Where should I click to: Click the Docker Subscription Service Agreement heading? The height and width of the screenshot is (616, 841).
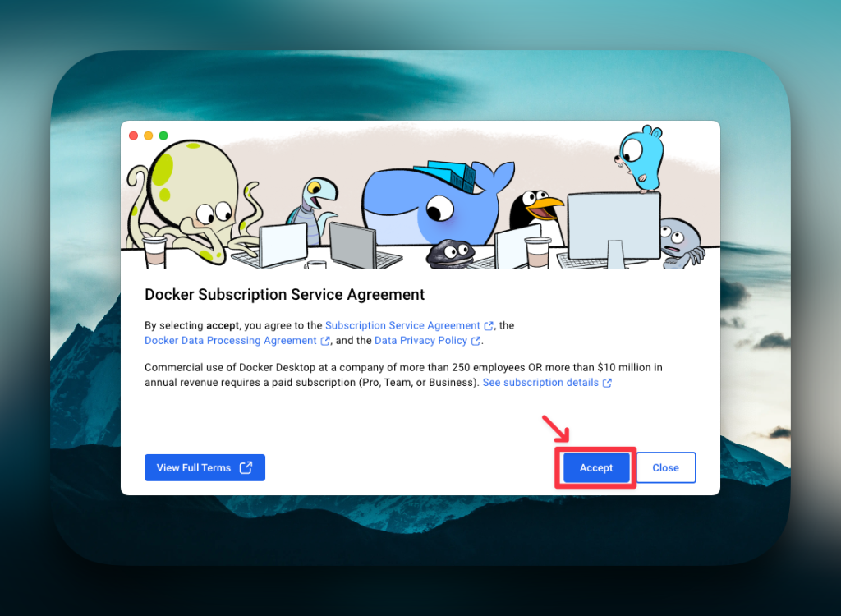[x=284, y=294]
